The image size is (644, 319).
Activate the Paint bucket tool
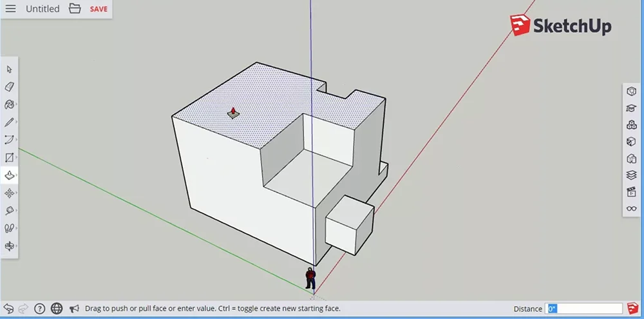(x=9, y=104)
